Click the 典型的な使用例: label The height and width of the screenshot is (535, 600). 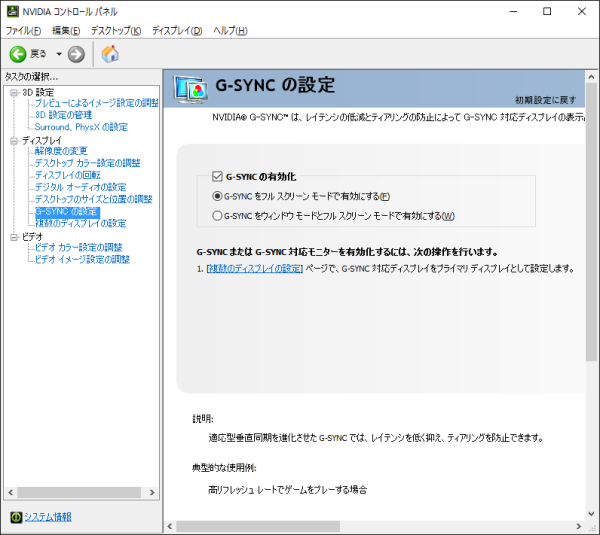tap(224, 468)
